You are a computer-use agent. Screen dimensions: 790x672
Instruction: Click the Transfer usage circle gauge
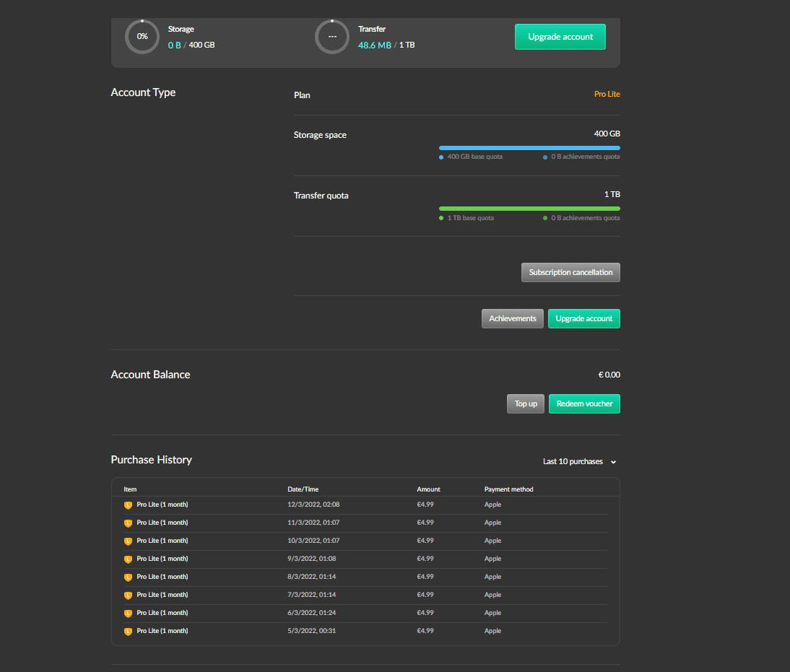click(332, 37)
